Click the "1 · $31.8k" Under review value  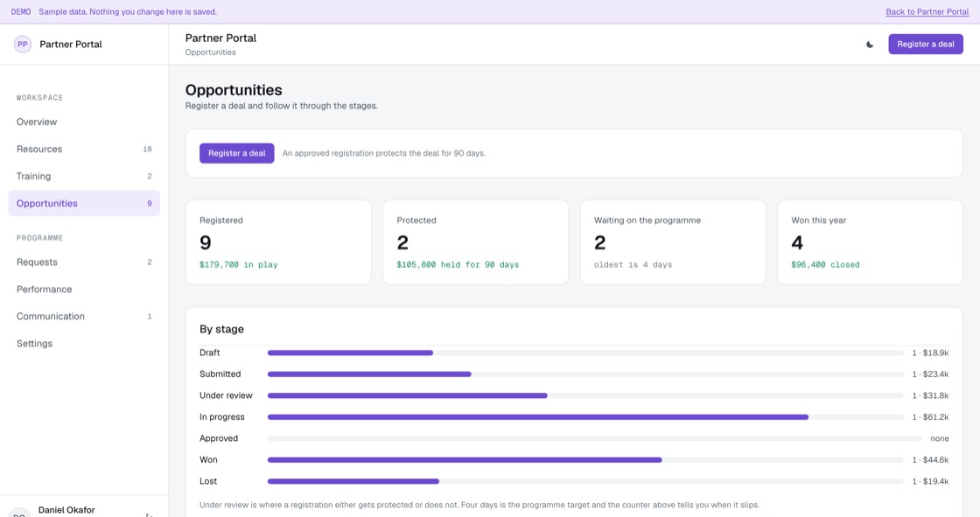click(930, 395)
